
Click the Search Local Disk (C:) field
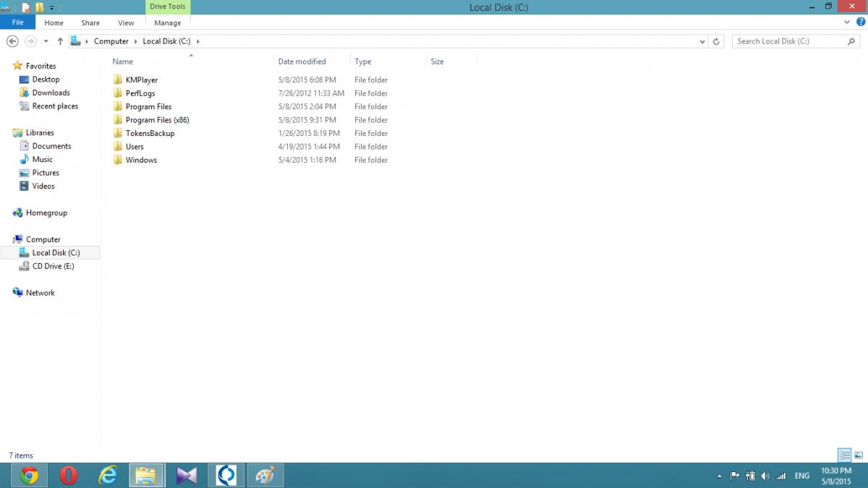[788, 41]
